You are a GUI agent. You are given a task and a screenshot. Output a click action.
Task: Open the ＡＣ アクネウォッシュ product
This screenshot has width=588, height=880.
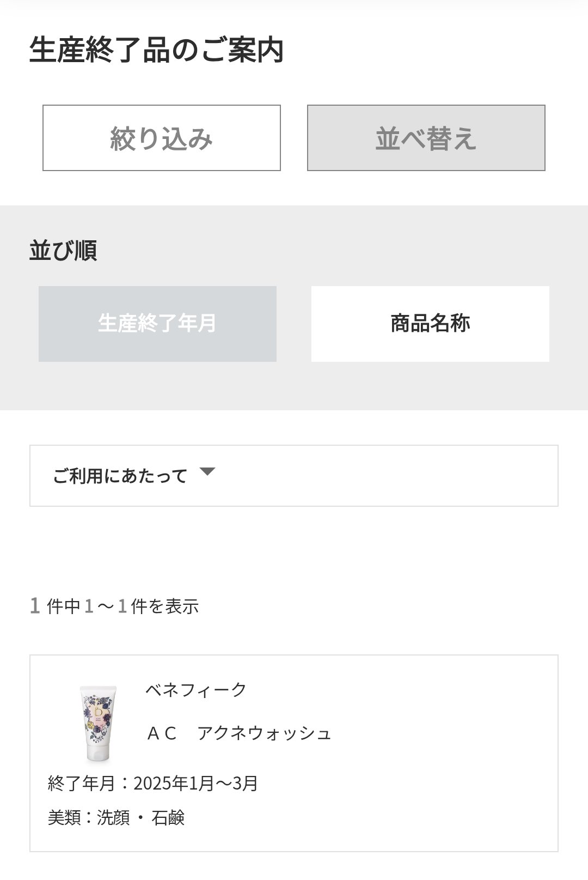coord(238,733)
